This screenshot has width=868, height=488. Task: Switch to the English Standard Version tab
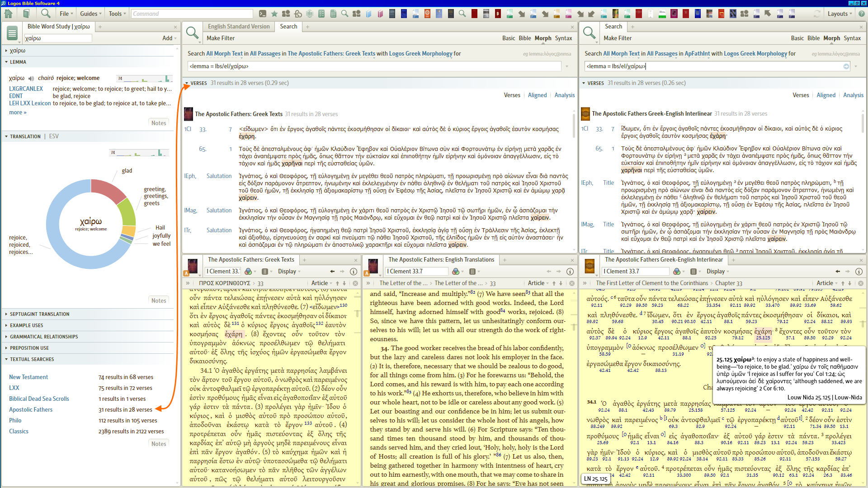[239, 27]
